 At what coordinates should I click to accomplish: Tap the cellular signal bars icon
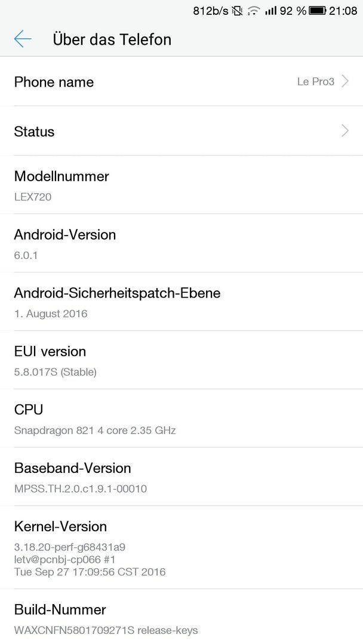pos(270,11)
